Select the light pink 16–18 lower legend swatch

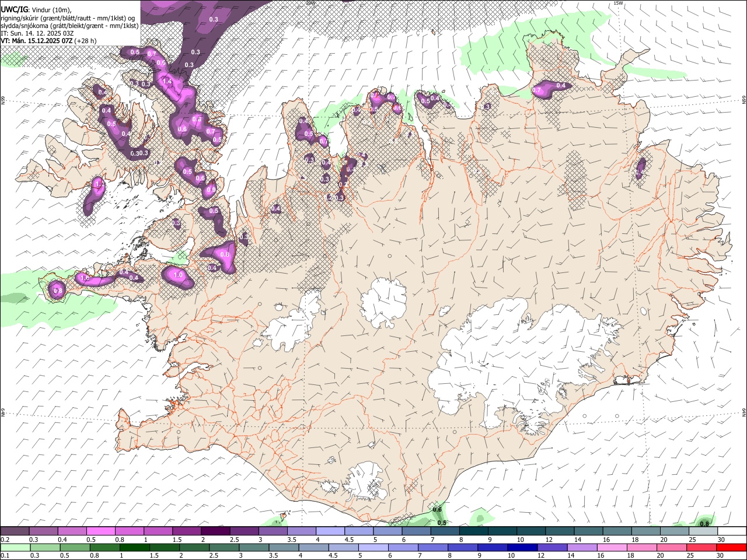(612, 547)
